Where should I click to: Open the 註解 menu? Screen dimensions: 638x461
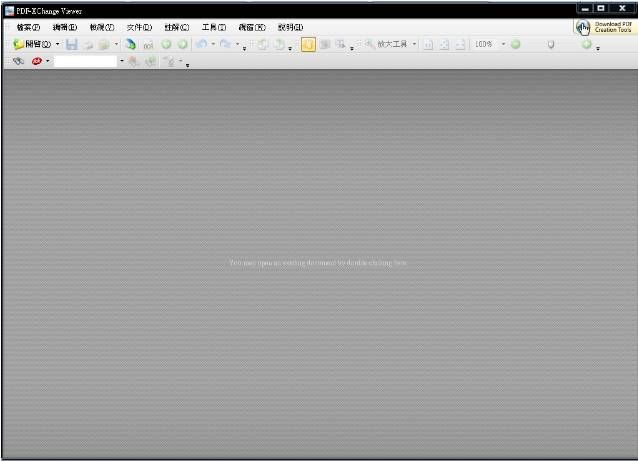tap(176, 27)
